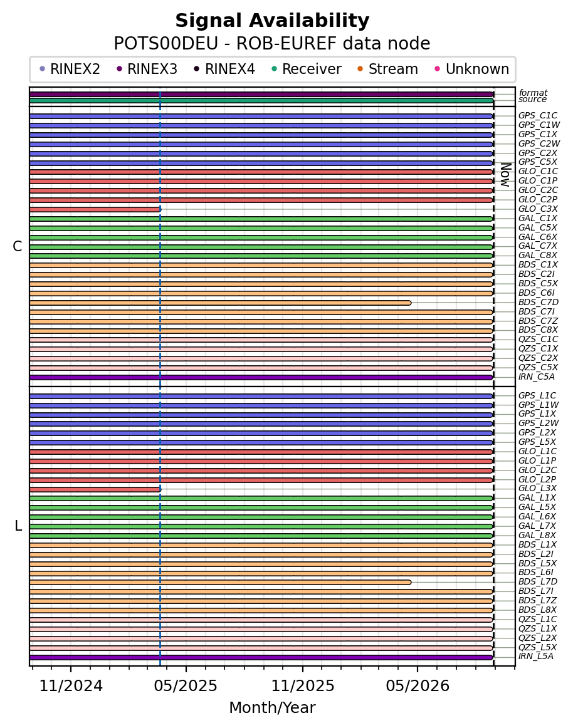Click the Now marker label
Image resolution: width=573 pixels, height=728 pixels.
[x=506, y=175]
